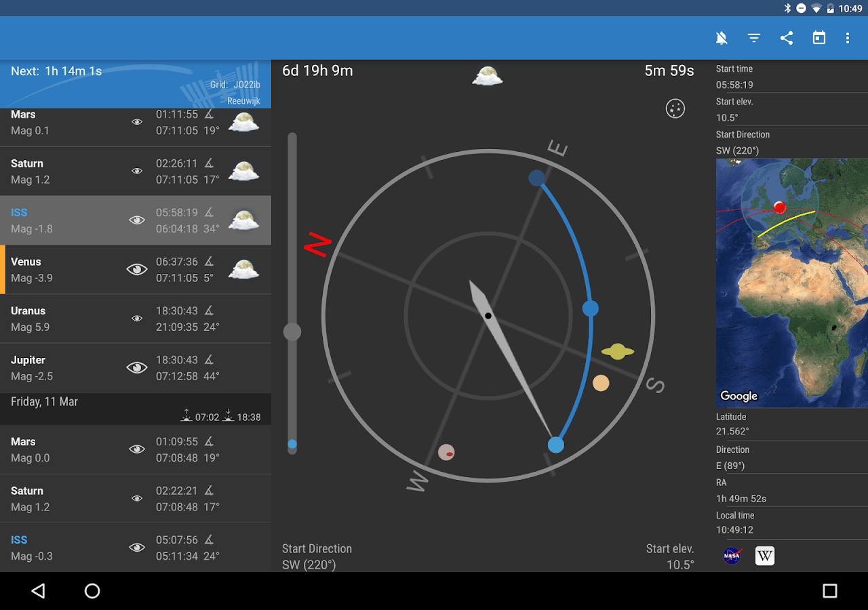Click the Google attribution on the map
This screenshot has height=610, width=868.
point(738,396)
